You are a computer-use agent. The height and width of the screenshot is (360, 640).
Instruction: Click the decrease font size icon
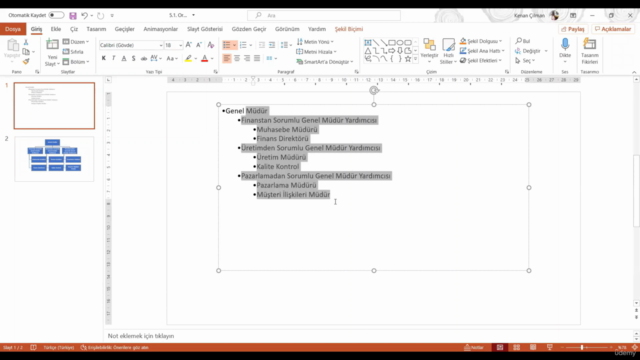(x=199, y=45)
